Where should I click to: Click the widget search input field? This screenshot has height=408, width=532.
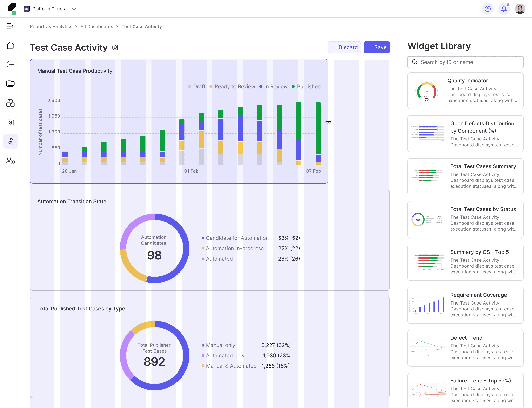coord(465,62)
